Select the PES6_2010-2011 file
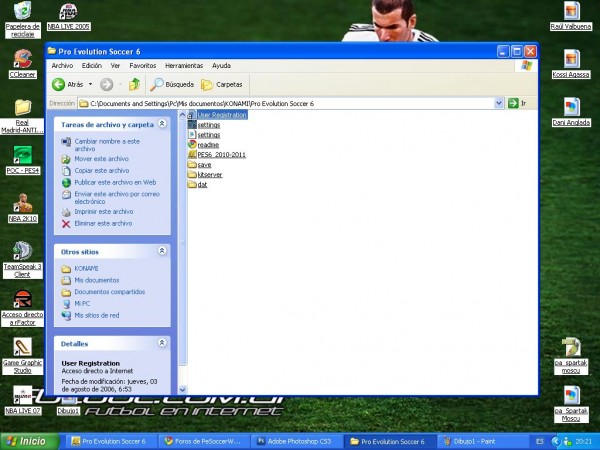 (x=217, y=155)
